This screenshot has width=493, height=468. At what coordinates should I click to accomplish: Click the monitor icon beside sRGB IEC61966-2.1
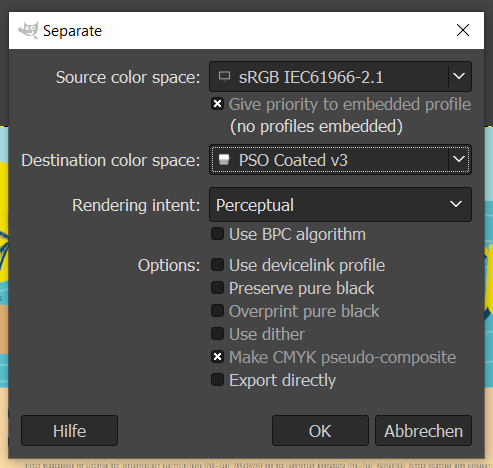pos(224,77)
